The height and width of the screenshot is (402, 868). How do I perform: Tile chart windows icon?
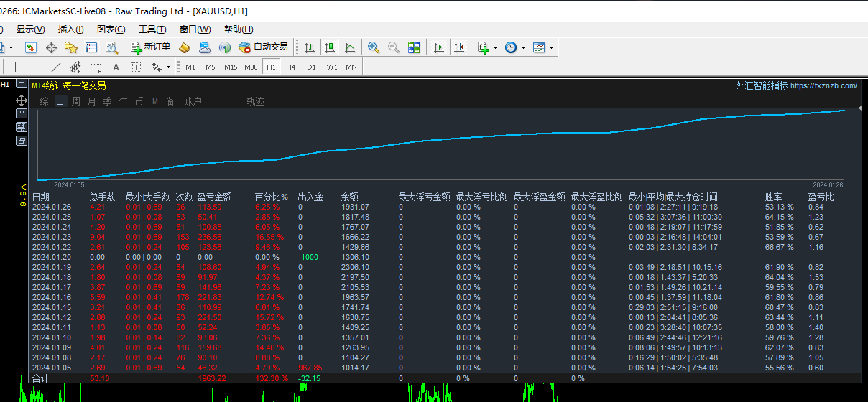pos(414,47)
